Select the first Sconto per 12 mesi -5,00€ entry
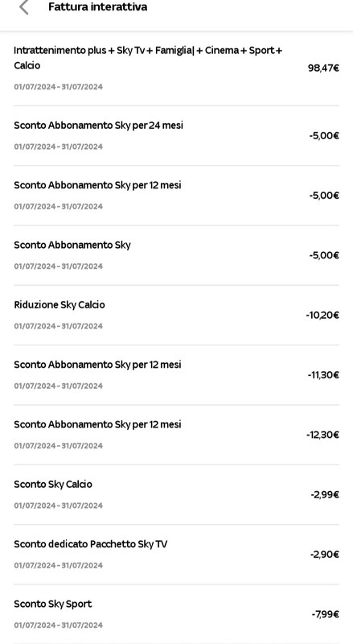This screenshot has width=353, height=644. pyautogui.click(x=177, y=196)
